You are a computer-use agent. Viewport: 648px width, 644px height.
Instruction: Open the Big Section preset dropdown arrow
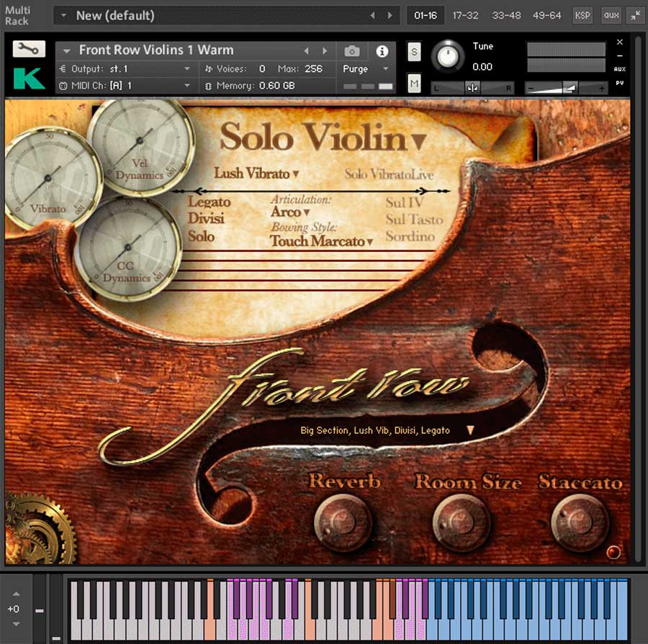(470, 430)
